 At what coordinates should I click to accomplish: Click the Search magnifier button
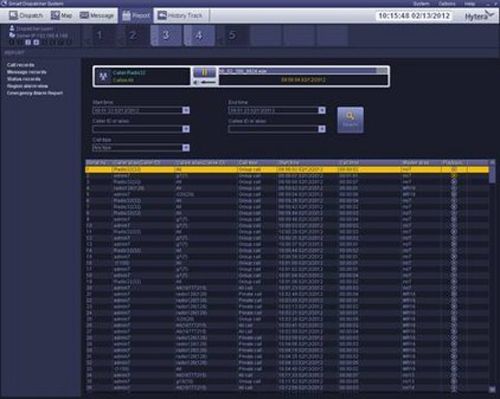pyautogui.click(x=350, y=120)
